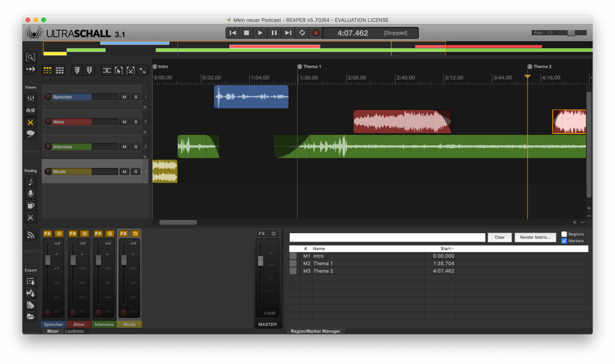Screen dimensions: 615x364
Task: Open the scissors routing preset
Action: (30, 218)
